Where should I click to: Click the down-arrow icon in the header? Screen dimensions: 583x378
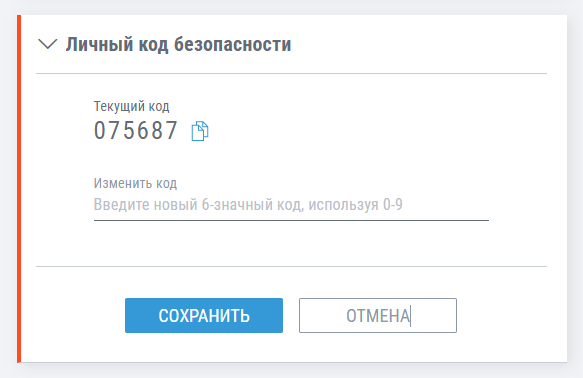point(48,44)
